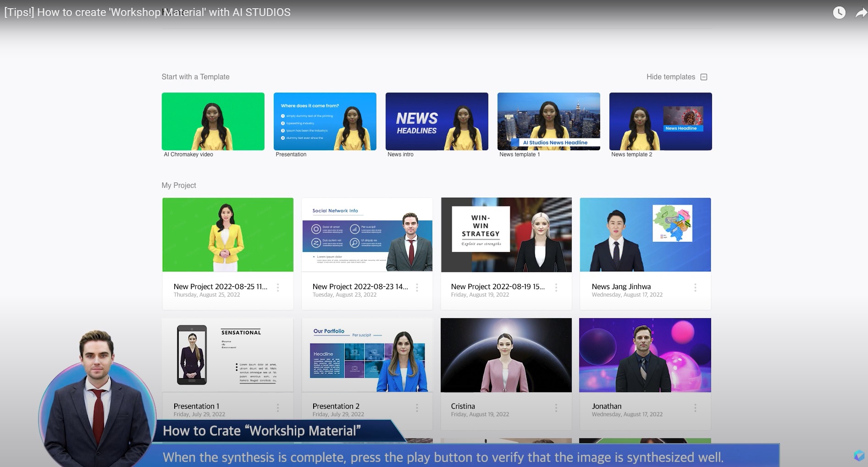Open options menu for Presentation 2
This screenshot has width=868, height=467.
(417, 407)
